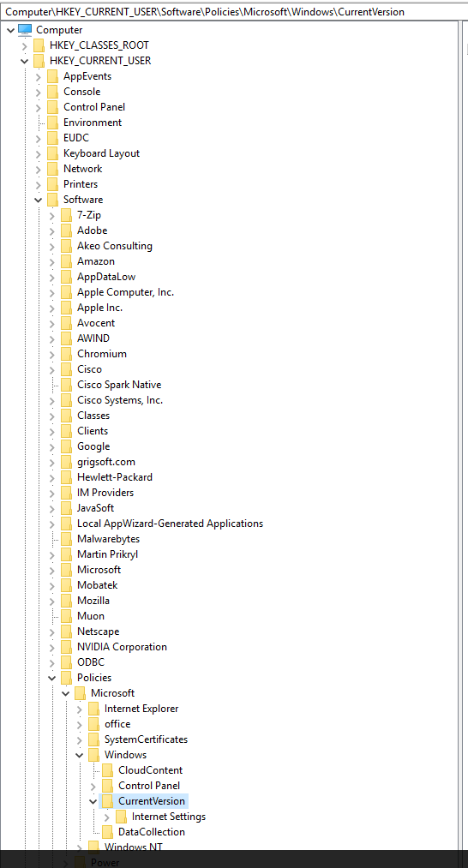Expand the Internet Settings subkey
This screenshot has width=468, height=868.
107,817
